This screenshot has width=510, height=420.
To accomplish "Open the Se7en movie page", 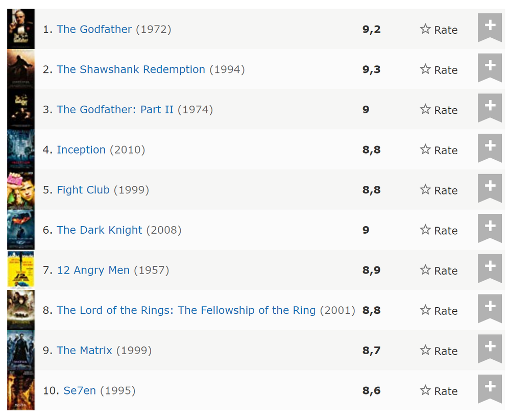I will click(80, 390).
